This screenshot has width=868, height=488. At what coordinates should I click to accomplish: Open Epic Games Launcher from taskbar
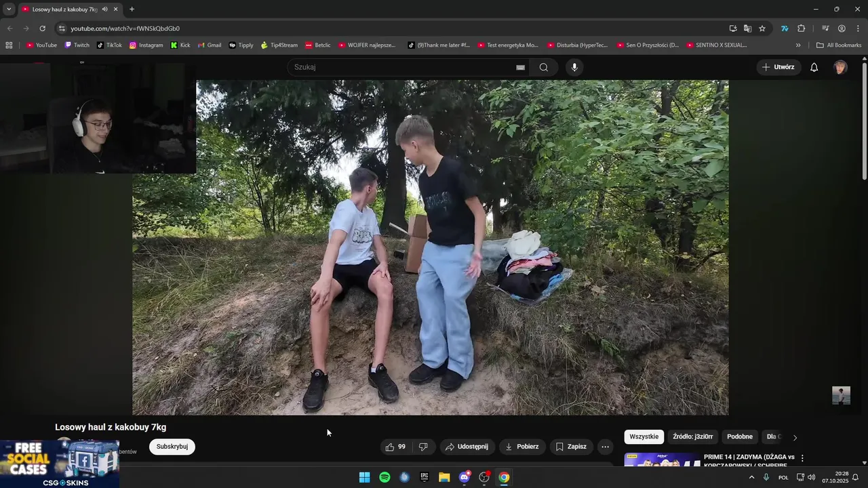425,477
